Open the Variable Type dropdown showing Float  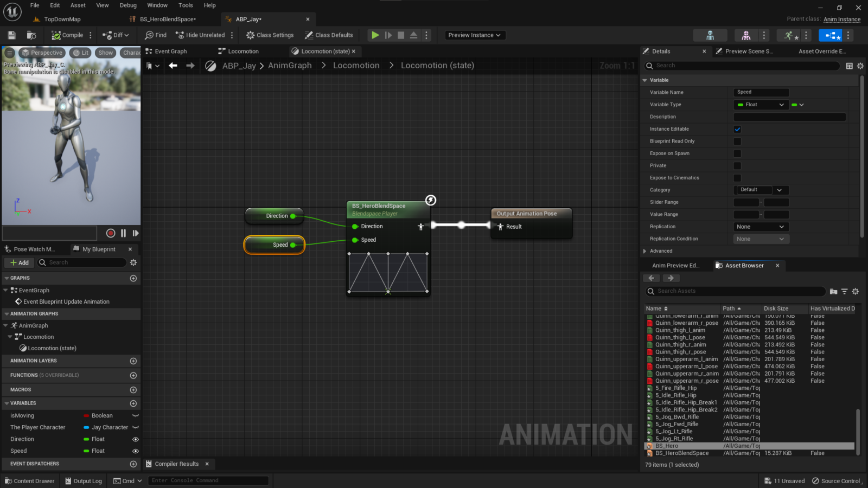760,104
